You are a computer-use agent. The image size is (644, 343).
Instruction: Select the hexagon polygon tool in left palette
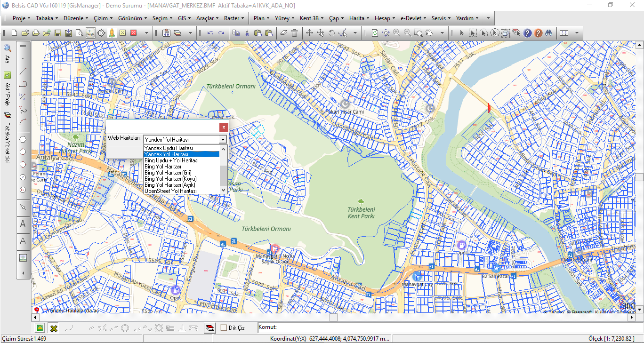coord(23,139)
